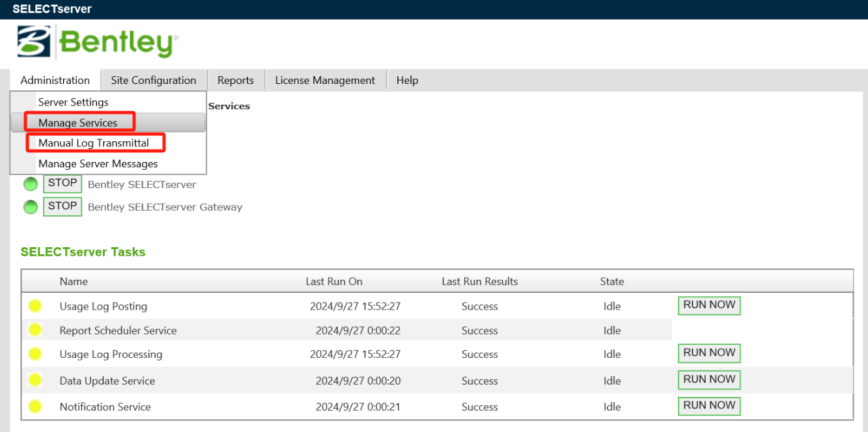Click the Name column header

point(74,282)
